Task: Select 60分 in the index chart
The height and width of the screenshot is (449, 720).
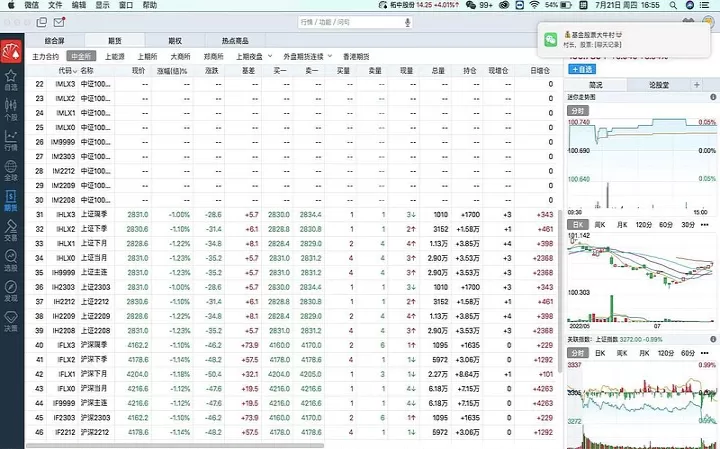Action: pos(688,353)
